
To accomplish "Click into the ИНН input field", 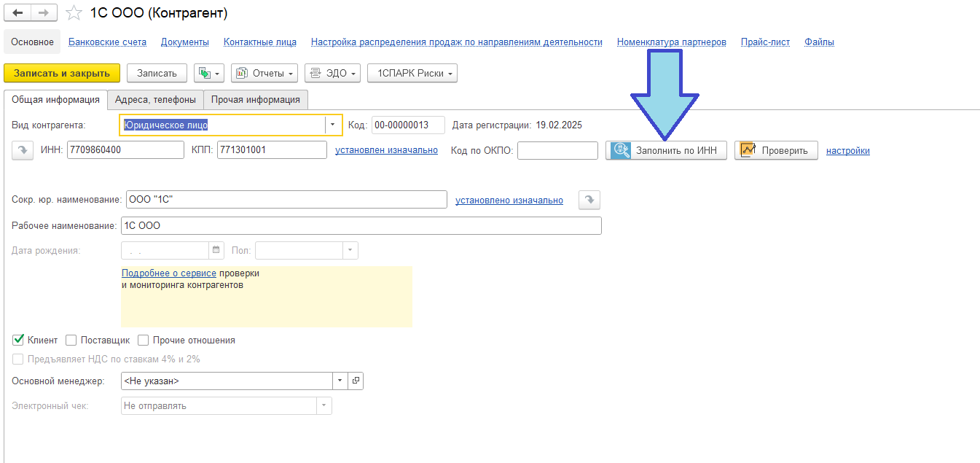I will (x=125, y=149).
